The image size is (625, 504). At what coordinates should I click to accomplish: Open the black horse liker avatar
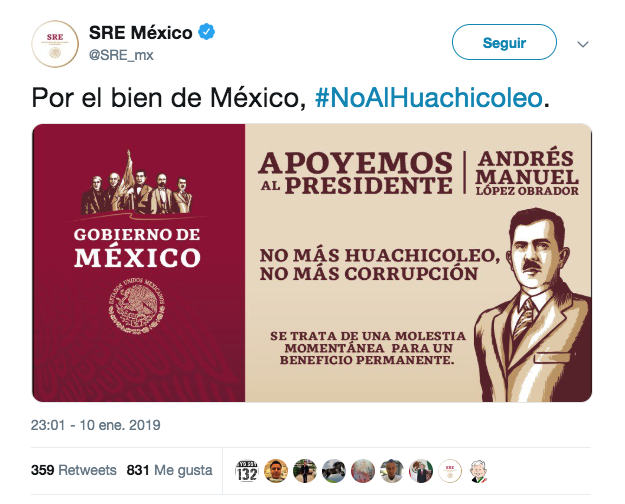334,471
